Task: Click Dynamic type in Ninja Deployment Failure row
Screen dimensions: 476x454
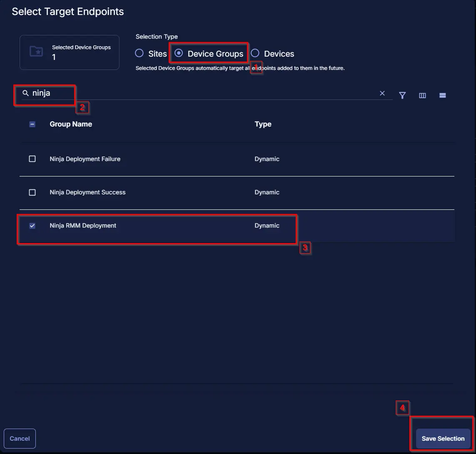Action: pyautogui.click(x=267, y=159)
